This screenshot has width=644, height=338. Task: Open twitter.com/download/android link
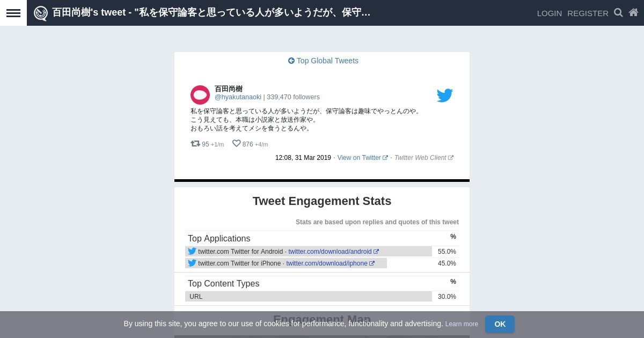tap(333, 252)
